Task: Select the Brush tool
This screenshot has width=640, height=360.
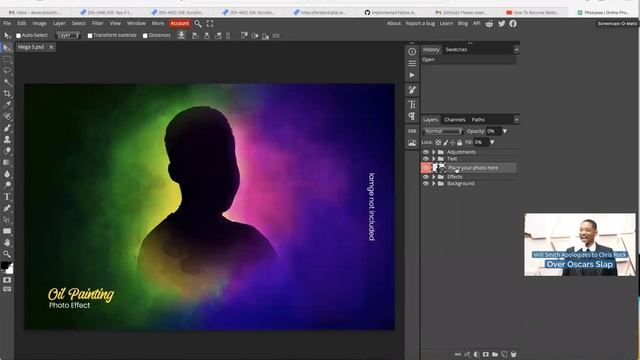Action: (7, 128)
